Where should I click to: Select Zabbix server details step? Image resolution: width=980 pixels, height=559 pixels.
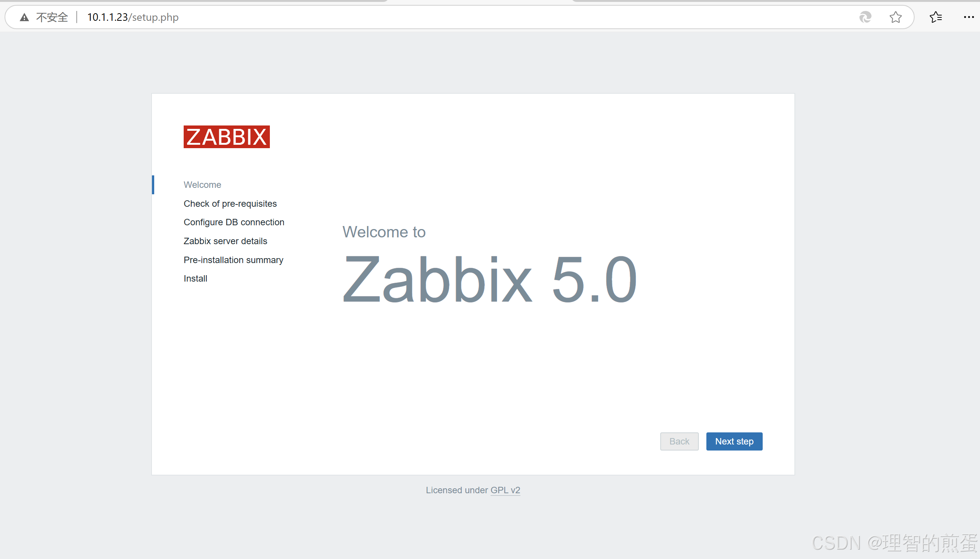[225, 241]
